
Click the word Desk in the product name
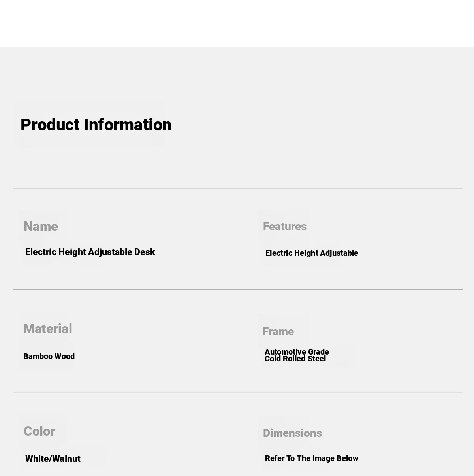pyautogui.click(x=145, y=252)
